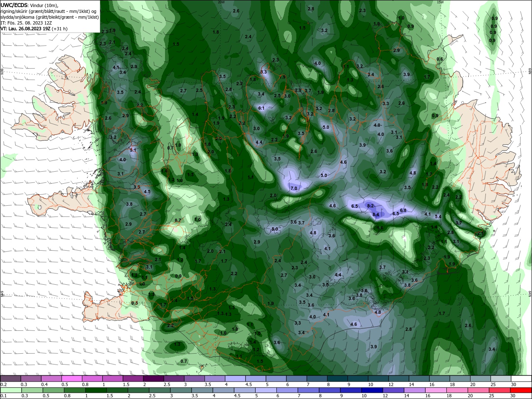The width and height of the screenshot is (532, 399).
Task: Click the 6.1 precipitation value label
Action: click(x=261, y=108)
